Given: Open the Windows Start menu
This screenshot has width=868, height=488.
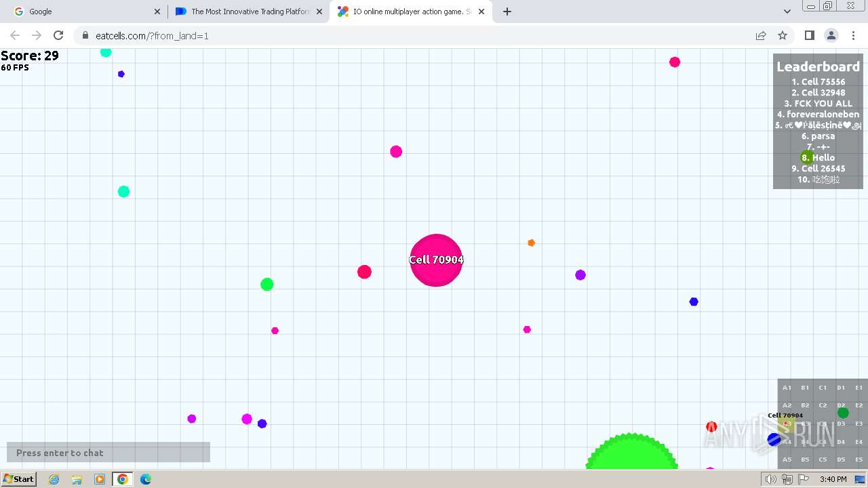Looking at the screenshot, I should (18, 479).
